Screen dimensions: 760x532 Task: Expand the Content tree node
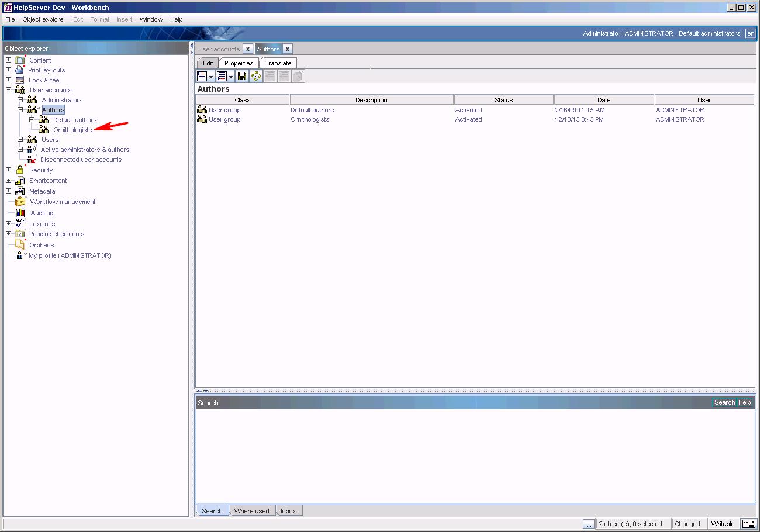pos(8,60)
